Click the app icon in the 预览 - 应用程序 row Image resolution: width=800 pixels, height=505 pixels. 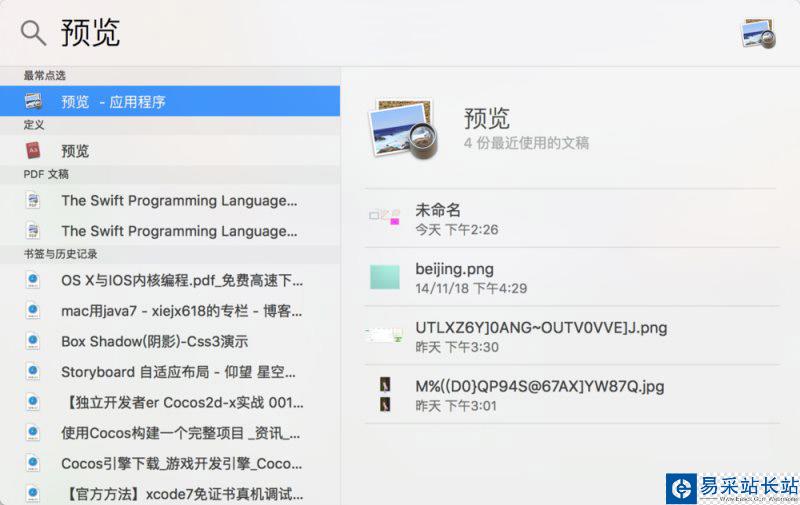(x=33, y=101)
